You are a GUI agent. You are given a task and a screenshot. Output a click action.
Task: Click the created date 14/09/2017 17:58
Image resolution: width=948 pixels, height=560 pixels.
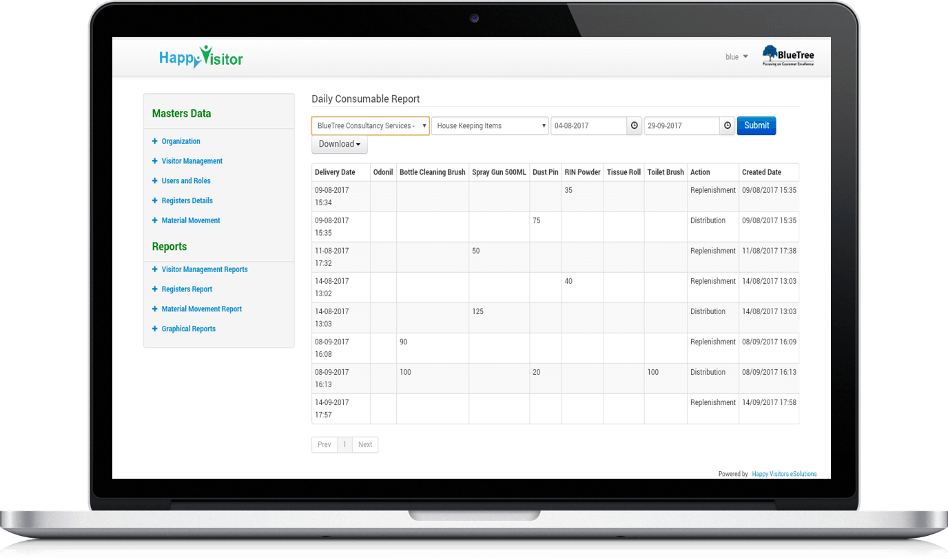tap(769, 402)
